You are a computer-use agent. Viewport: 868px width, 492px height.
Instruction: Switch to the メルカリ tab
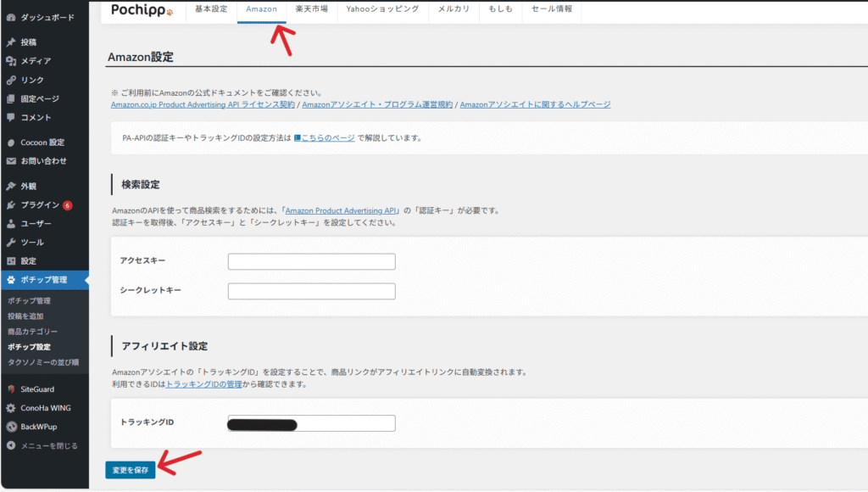point(453,9)
